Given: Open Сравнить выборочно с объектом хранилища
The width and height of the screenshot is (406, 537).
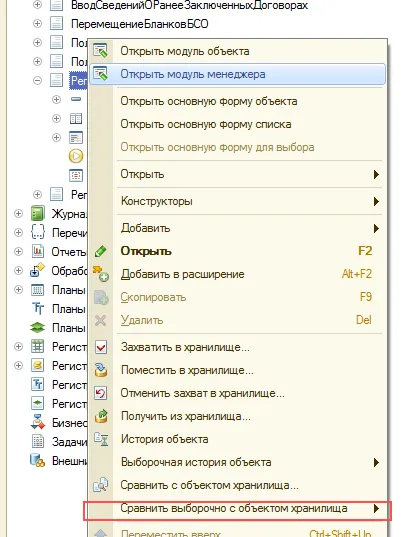Looking at the screenshot, I should [237, 508].
